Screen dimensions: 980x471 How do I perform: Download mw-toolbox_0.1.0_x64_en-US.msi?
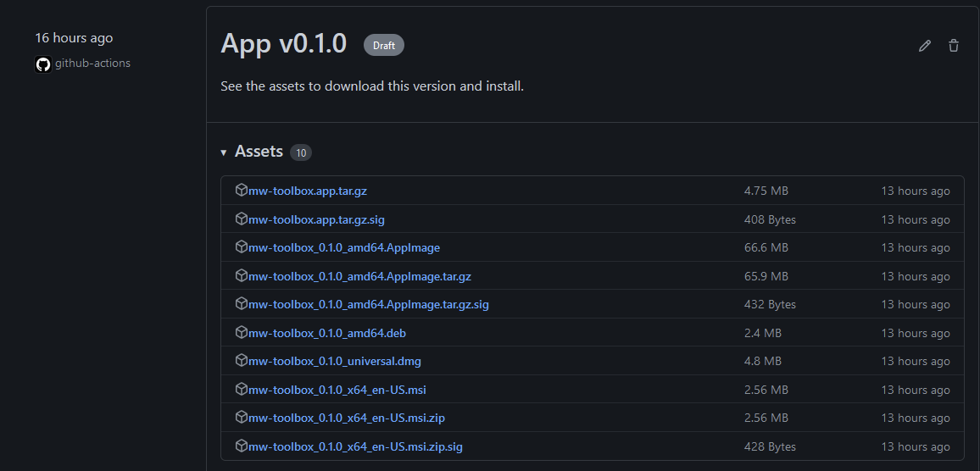337,391
